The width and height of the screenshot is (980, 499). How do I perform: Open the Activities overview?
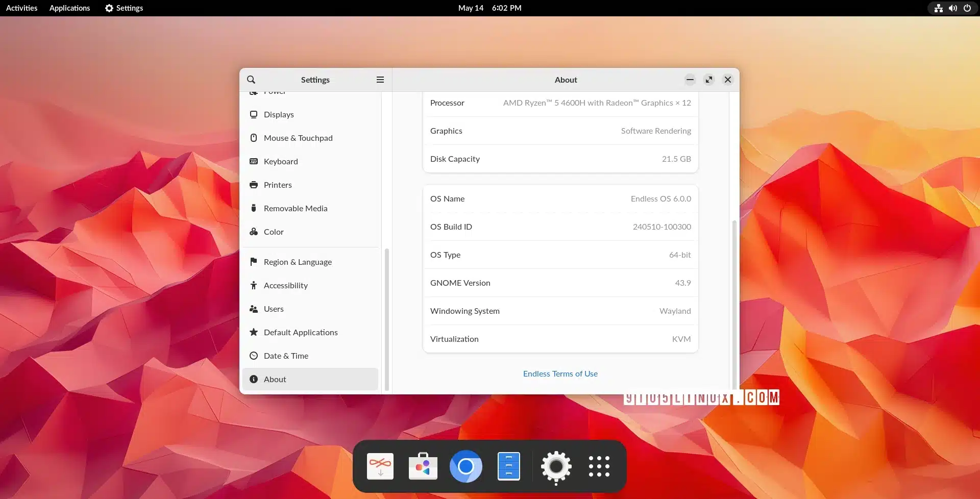tap(21, 8)
